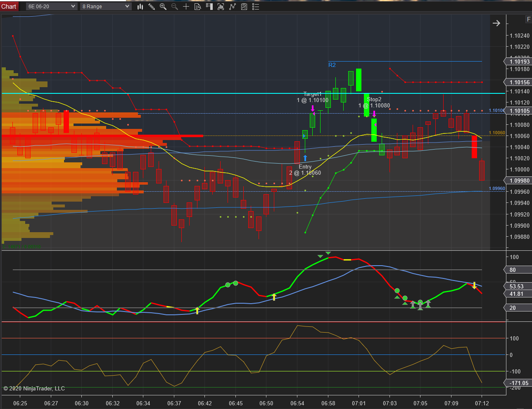Click the 80 overbought level marker
532x409 pixels.
coord(519,270)
